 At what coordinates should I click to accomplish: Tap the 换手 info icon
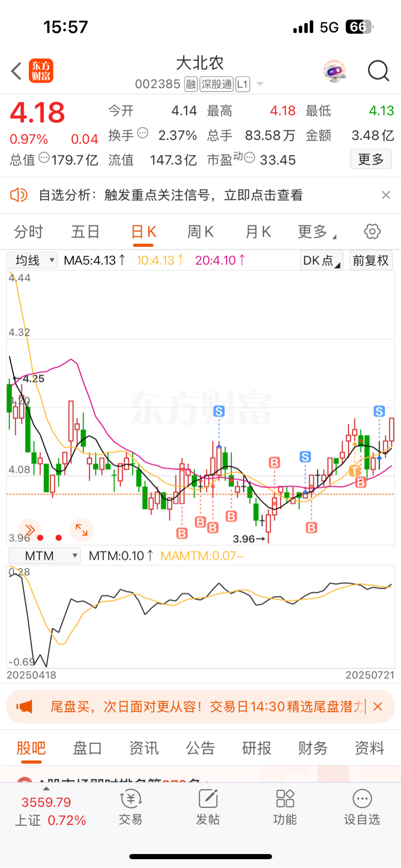143,134
